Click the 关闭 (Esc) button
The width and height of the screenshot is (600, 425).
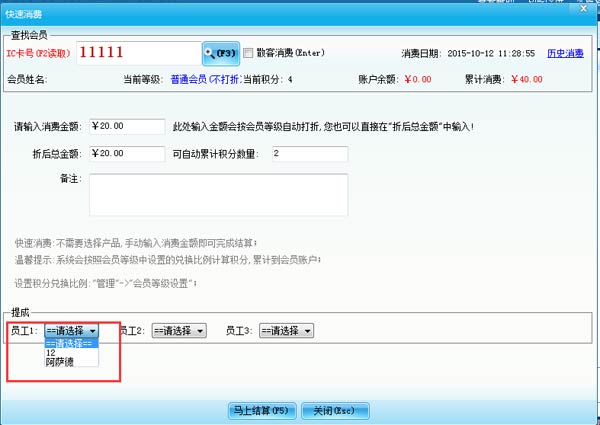(335, 411)
